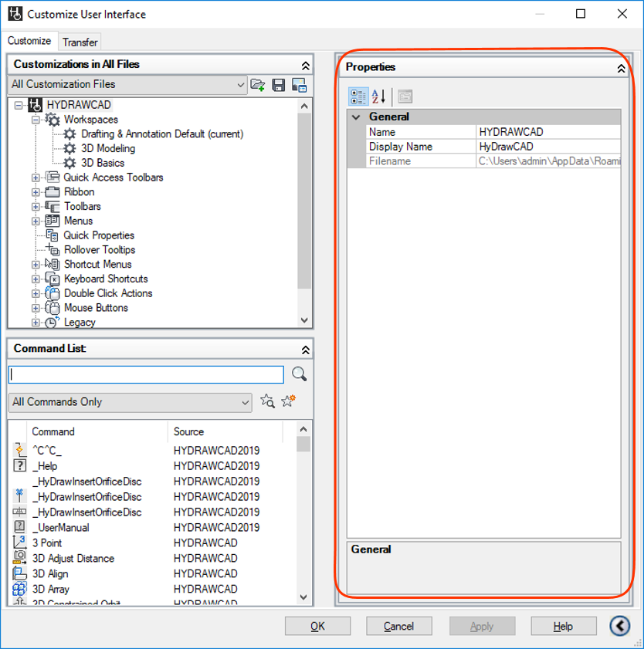The image size is (644, 649).
Task: Expand the Toolbars node
Action: [x=36, y=207]
